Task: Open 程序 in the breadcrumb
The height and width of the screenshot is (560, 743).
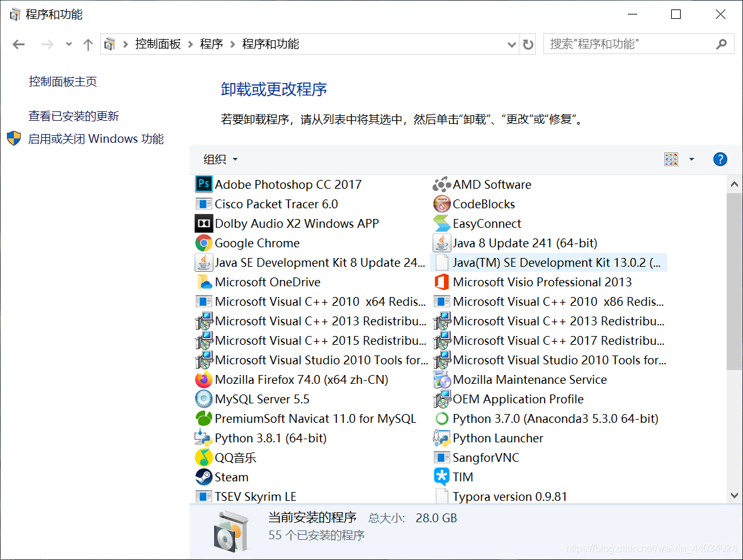Action: [x=212, y=45]
